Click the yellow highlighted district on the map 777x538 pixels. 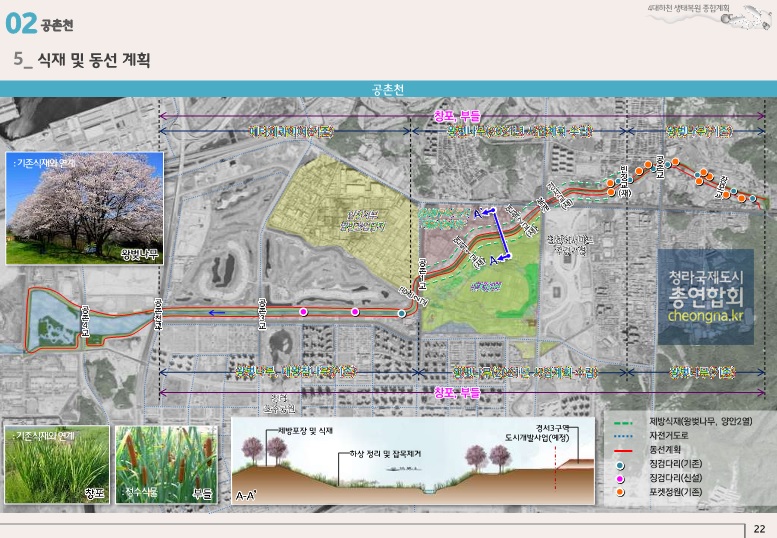click(x=342, y=218)
